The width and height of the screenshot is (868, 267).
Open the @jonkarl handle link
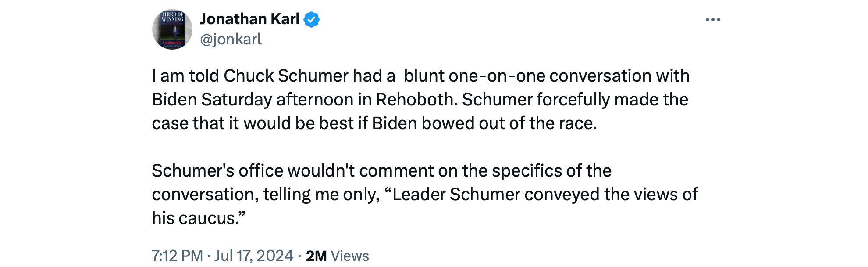tap(231, 40)
